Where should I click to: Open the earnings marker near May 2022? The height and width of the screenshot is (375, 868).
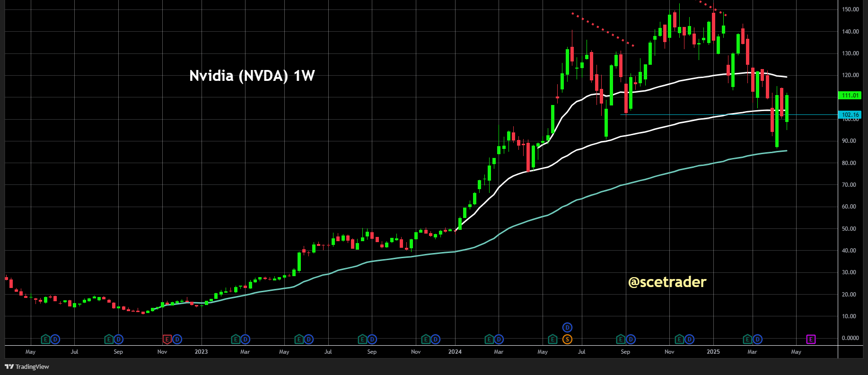[45, 339]
